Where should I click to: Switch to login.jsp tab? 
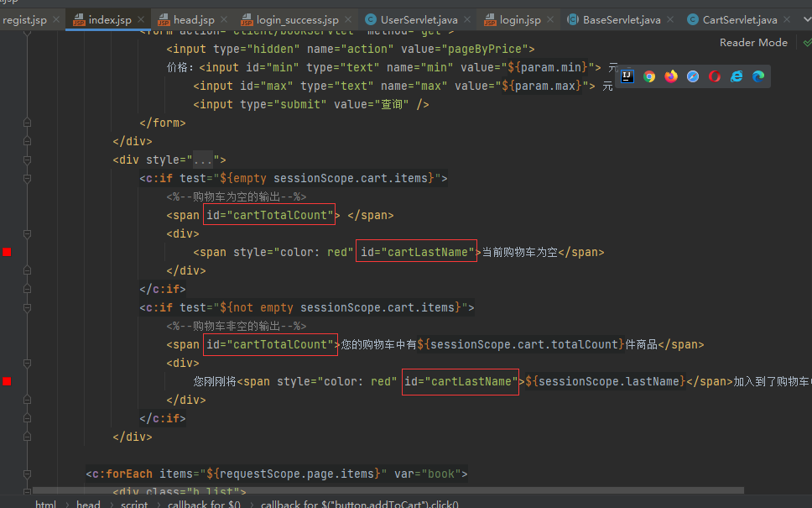pos(520,19)
